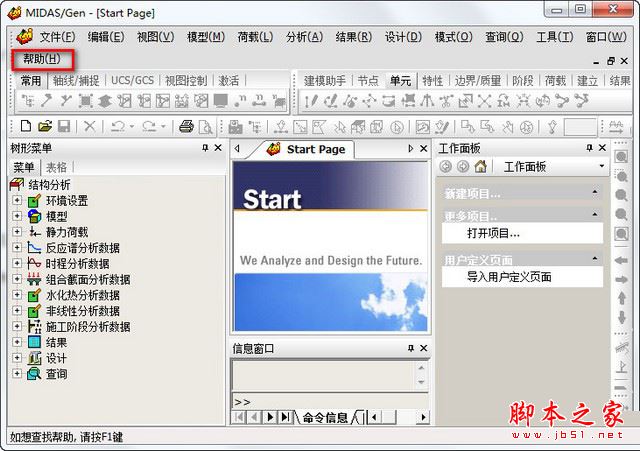The height and width of the screenshot is (451, 640).
Task: Select the 结果 tree item
Action: tap(56, 342)
